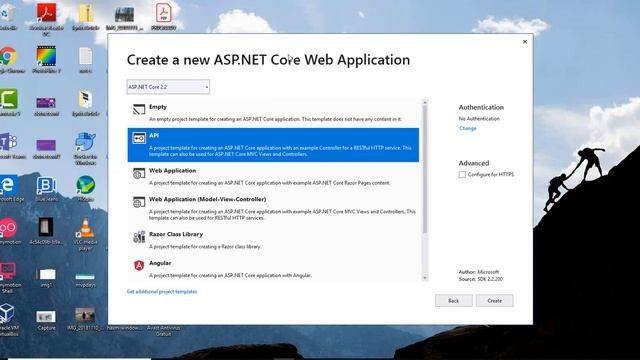
Task: Open the IMG photo thumbnail in top desktop row
Action: [124, 15]
